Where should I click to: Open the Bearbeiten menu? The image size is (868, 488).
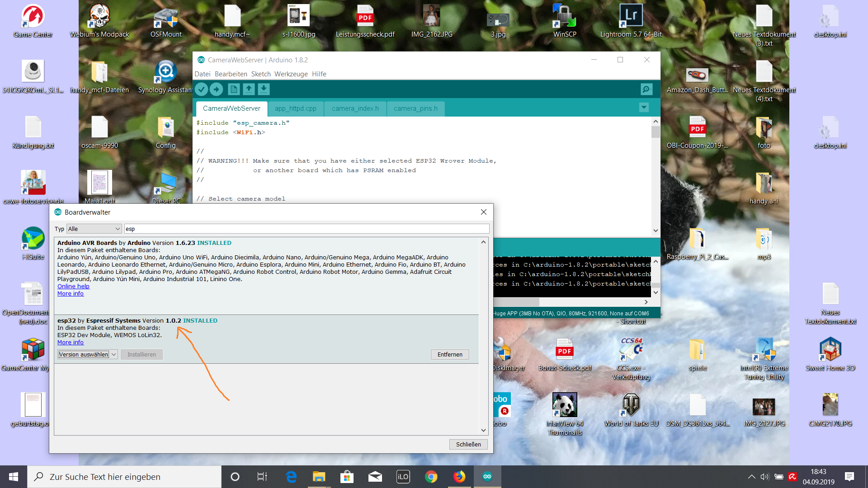(231, 74)
